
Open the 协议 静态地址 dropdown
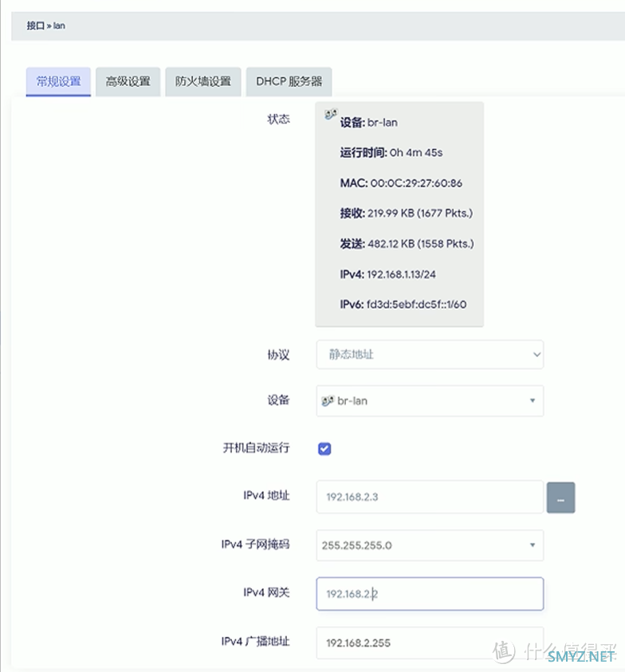coord(430,355)
